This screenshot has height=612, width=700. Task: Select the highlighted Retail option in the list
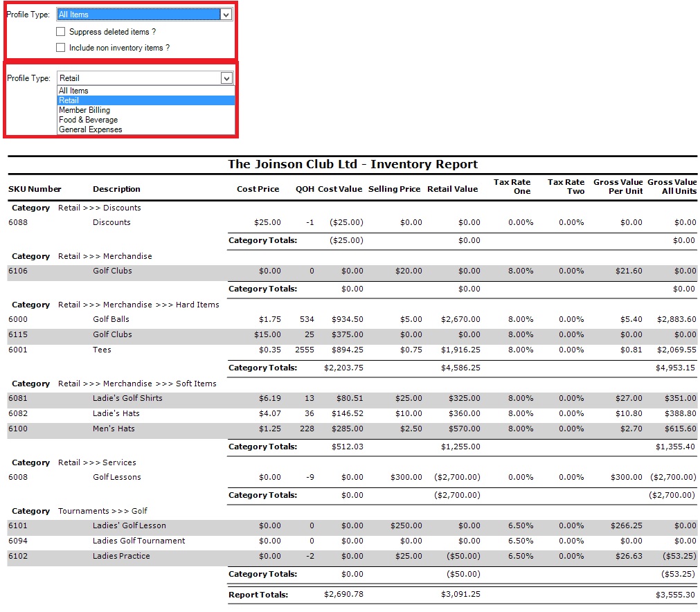click(69, 100)
